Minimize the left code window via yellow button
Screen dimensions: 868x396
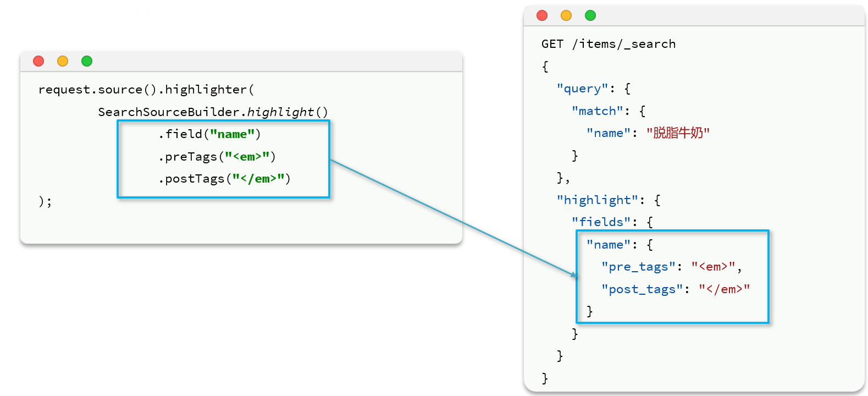click(63, 61)
